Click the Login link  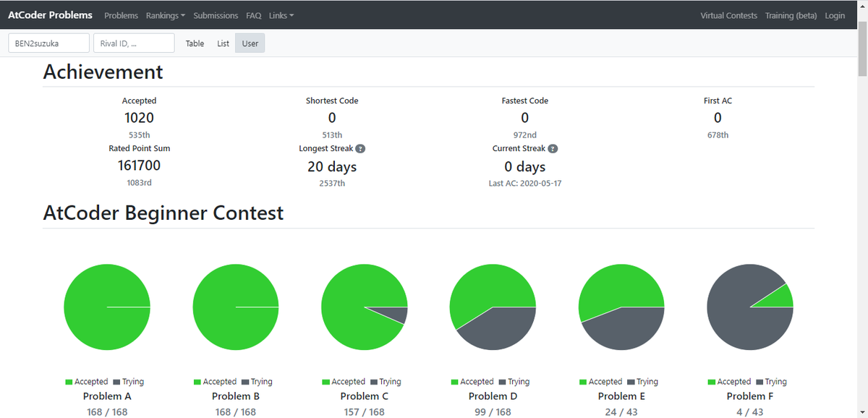pyautogui.click(x=834, y=15)
